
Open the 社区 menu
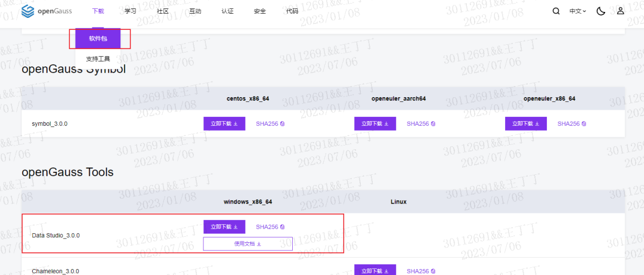pos(163,11)
